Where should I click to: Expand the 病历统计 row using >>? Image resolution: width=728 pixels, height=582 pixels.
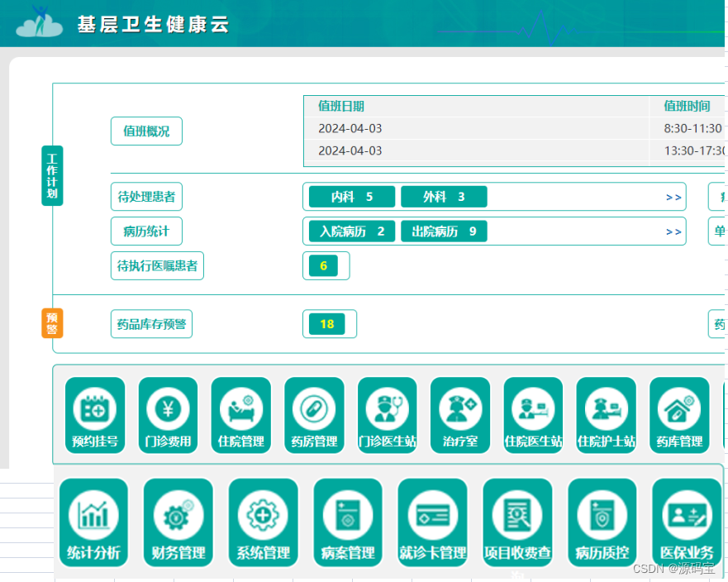tap(673, 231)
